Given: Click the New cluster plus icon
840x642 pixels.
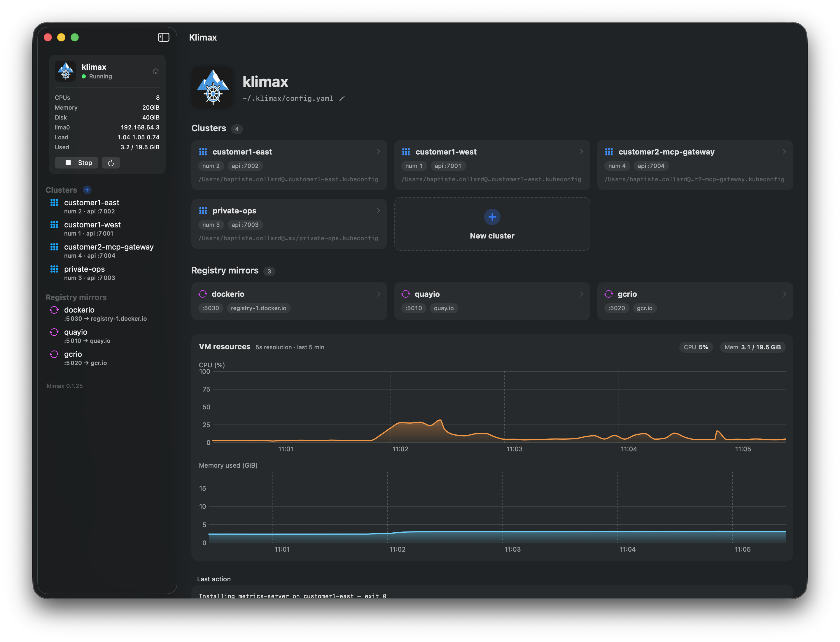Looking at the screenshot, I should [x=492, y=217].
